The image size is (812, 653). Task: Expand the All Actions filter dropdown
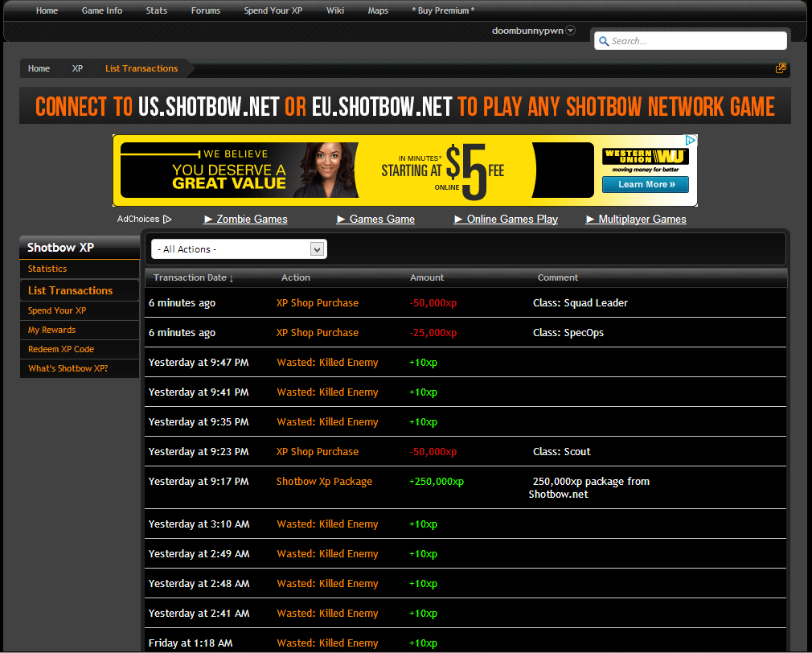click(x=239, y=249)
